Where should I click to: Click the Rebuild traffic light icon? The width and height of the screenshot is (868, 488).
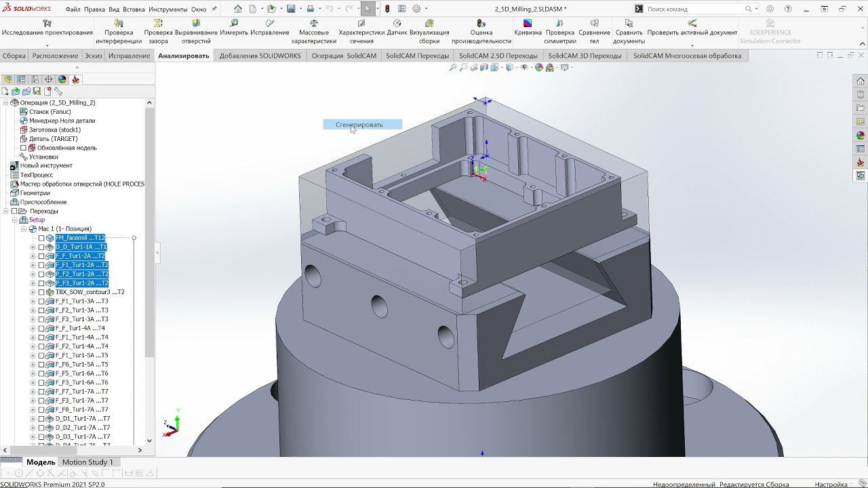(387, 9)
